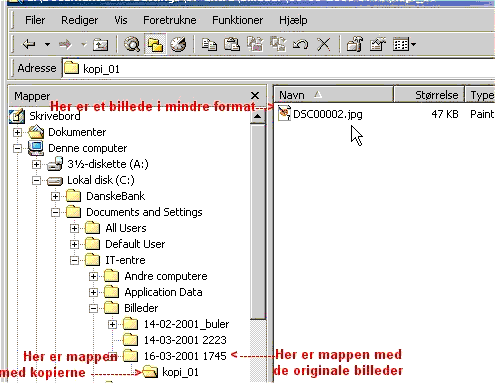
Task: Open the Back history dropdown arrow
Action: [47, 44]
